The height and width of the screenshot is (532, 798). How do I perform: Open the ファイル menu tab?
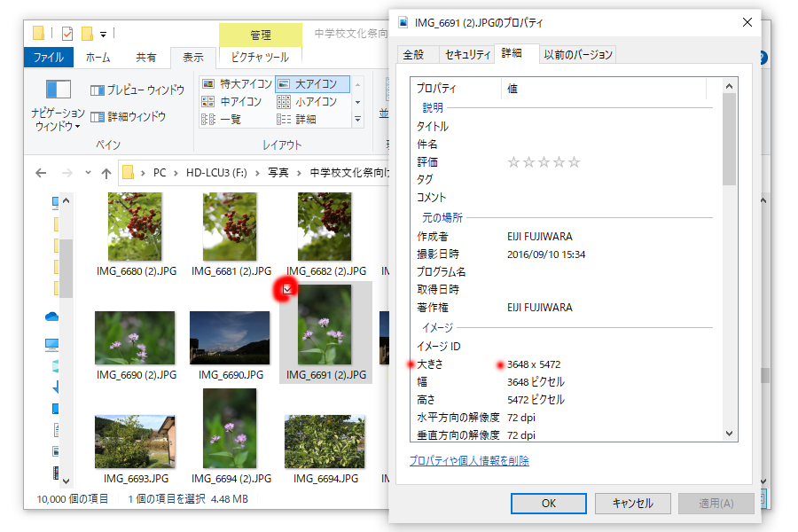pos(49,57)
